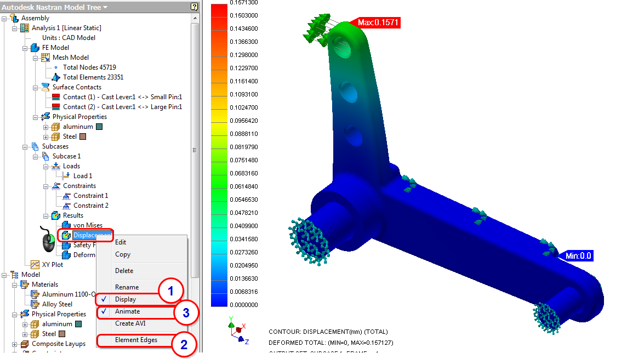
Task: Open the Autodesk Nastran Model Tree dropdown
Action: [105, 7]
